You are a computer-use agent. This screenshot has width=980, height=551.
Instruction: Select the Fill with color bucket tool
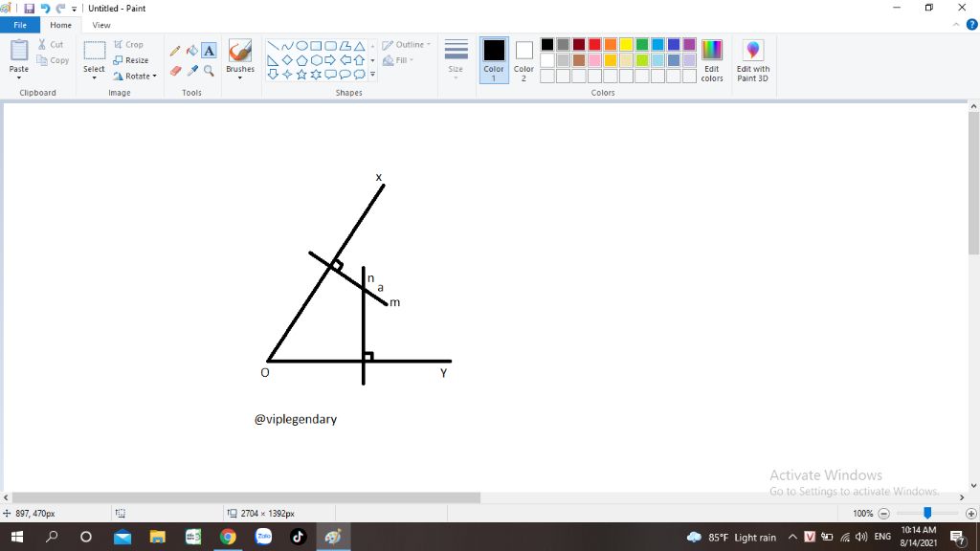click(x=191, y=51)
